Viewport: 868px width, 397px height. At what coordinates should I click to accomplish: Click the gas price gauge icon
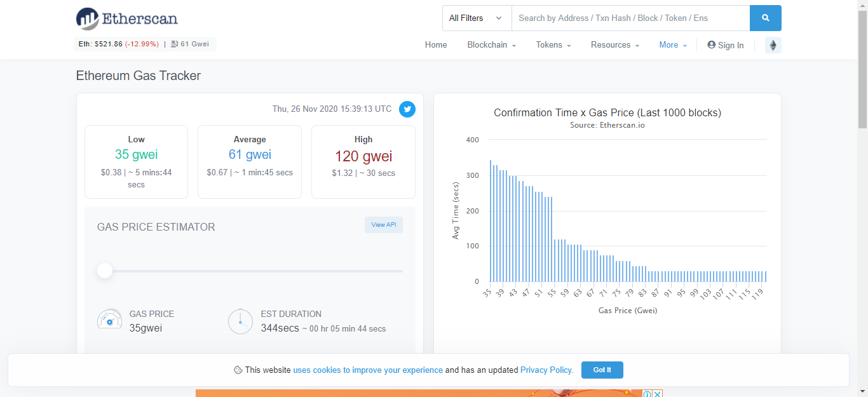[109, 321]
